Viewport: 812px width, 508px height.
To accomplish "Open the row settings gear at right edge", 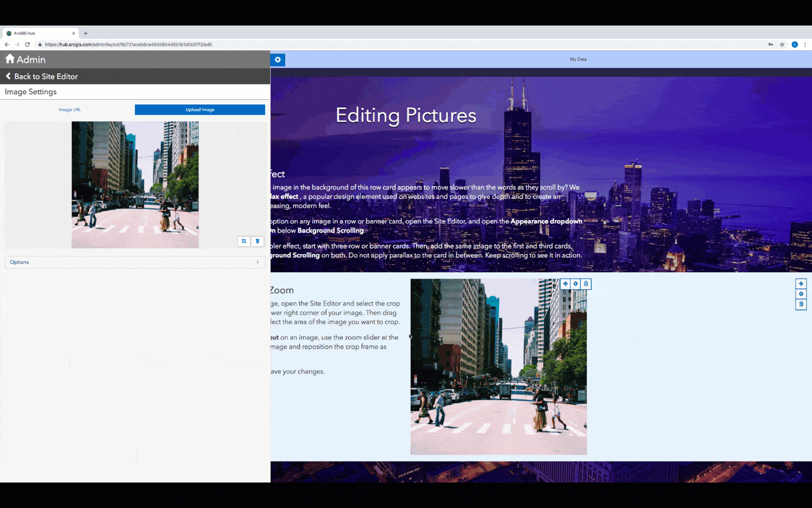I will (x=801, y=294).
